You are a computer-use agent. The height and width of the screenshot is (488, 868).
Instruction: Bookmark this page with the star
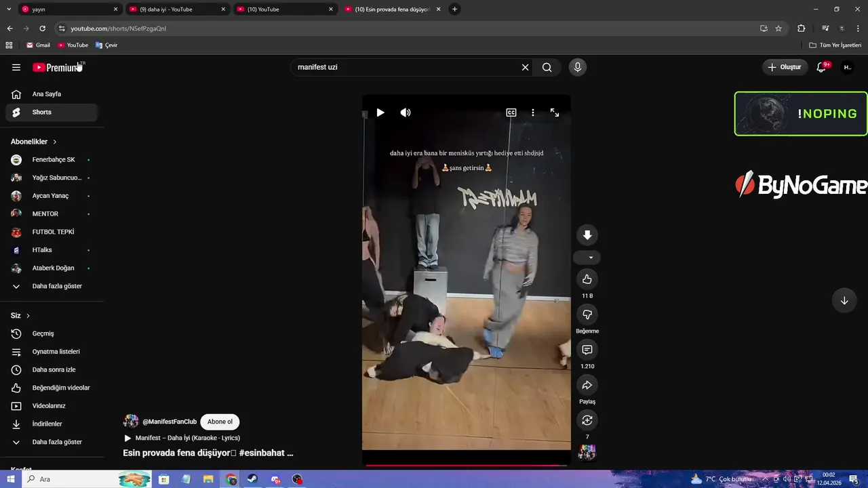[778, 28]
